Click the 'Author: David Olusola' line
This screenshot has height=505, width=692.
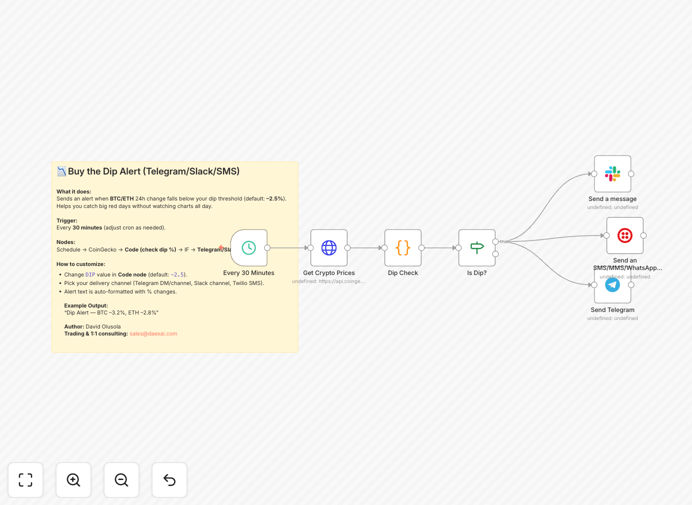(x=93, y=327)
